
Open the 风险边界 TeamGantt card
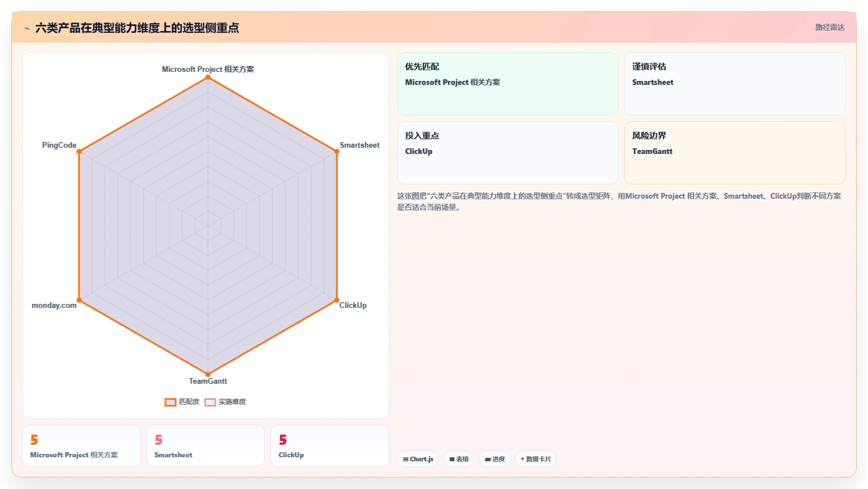tap(734, 153)
